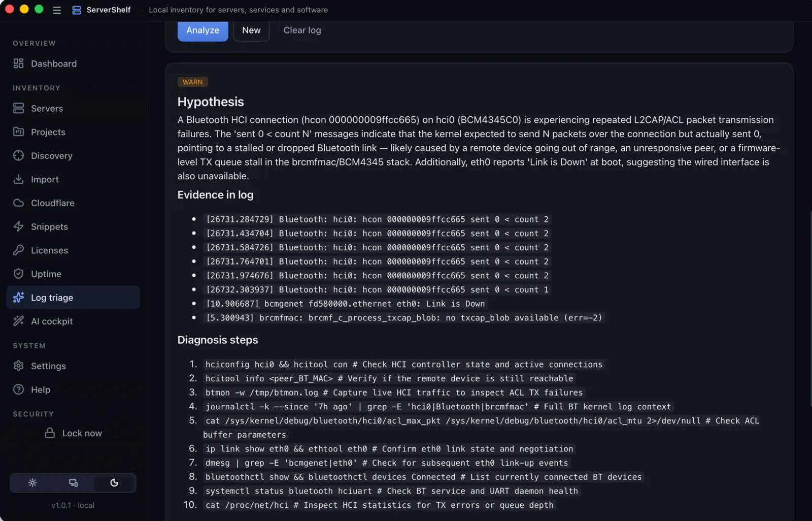The height and width of the screenshot is (521, 812).
Task: Click log line with timestamp 26731.284729
Action: point(377,219)
